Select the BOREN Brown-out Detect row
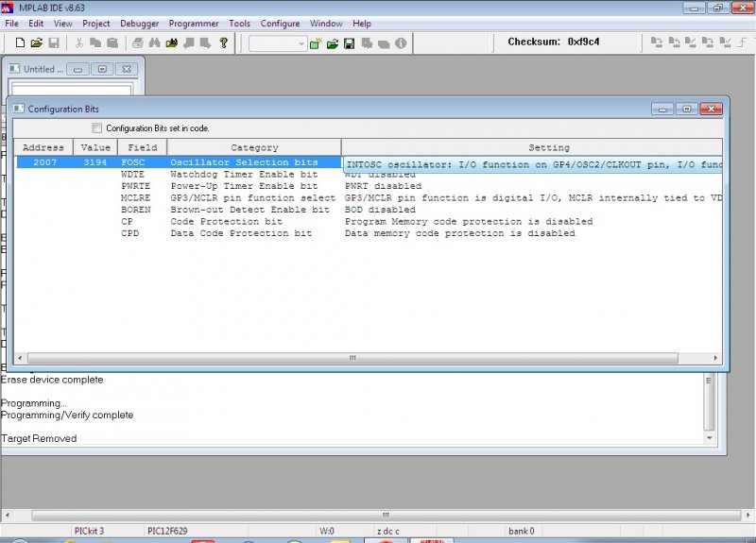The width and height of the screenshot is (756, 543). [x=369, y=209]
